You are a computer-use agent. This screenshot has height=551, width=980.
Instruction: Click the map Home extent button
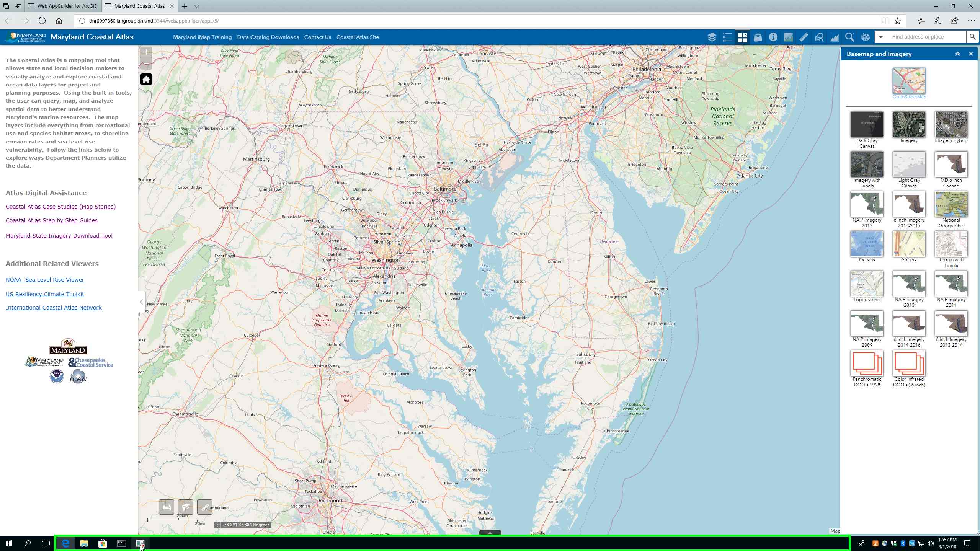[146, 79]
